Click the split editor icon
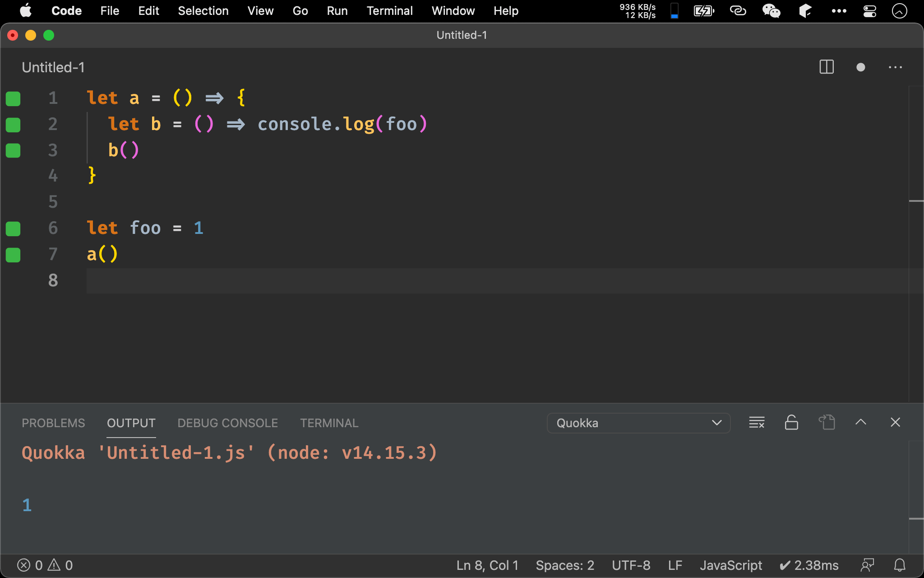Screen dimensions: 924x578 (x=827, y=66)
